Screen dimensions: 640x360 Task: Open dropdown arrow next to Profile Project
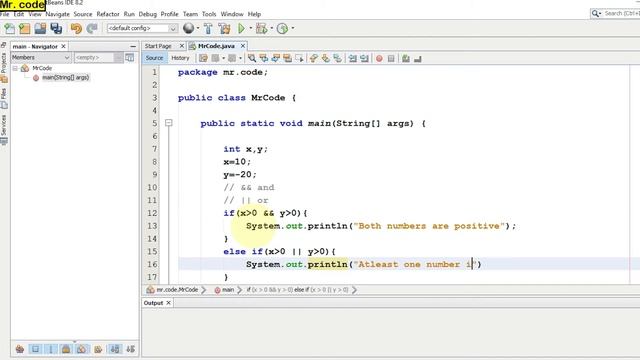(x=293, y=28)
